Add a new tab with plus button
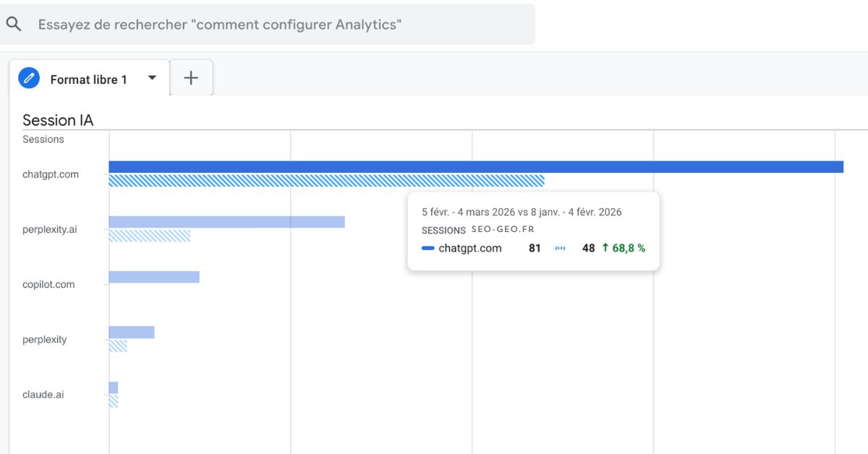The image size is (868, 454). point(191,78)
